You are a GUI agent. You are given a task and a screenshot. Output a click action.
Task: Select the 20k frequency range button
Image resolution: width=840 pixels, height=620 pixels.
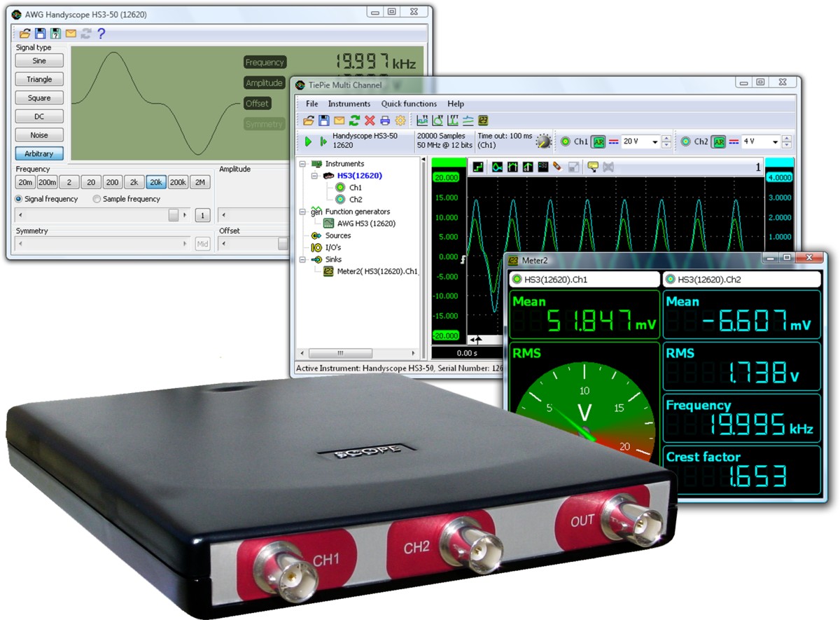coord(156,182)
